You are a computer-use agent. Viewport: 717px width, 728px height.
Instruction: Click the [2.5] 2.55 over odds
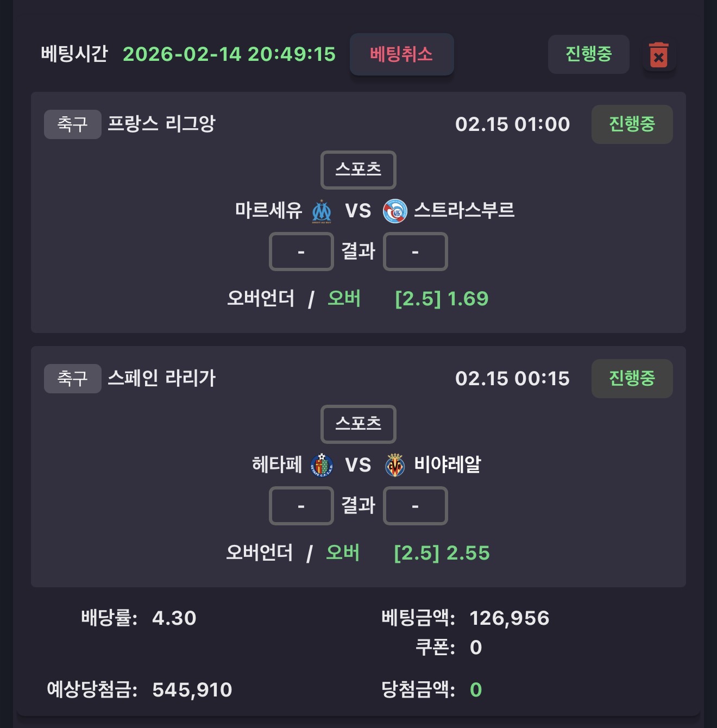442,553
